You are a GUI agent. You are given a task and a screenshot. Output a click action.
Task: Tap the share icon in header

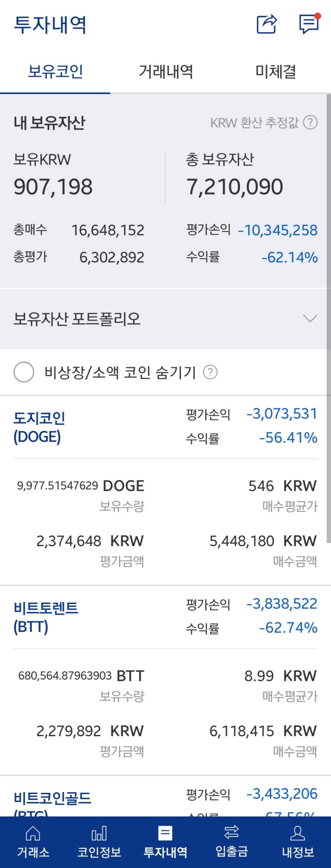(x=267, y=24)
